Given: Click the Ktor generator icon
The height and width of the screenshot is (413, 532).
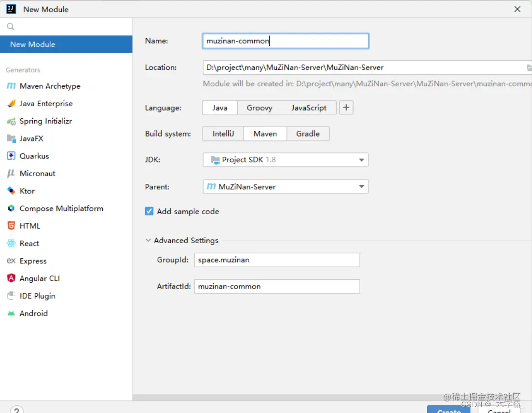Looking at the screenshot, I should click(x=11, y=191).
